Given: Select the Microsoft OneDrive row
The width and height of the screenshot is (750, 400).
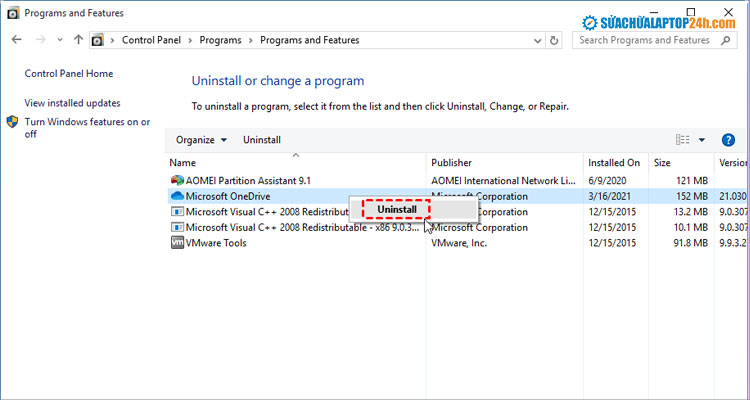Looking at the screenshot, I should coord(458,196).
